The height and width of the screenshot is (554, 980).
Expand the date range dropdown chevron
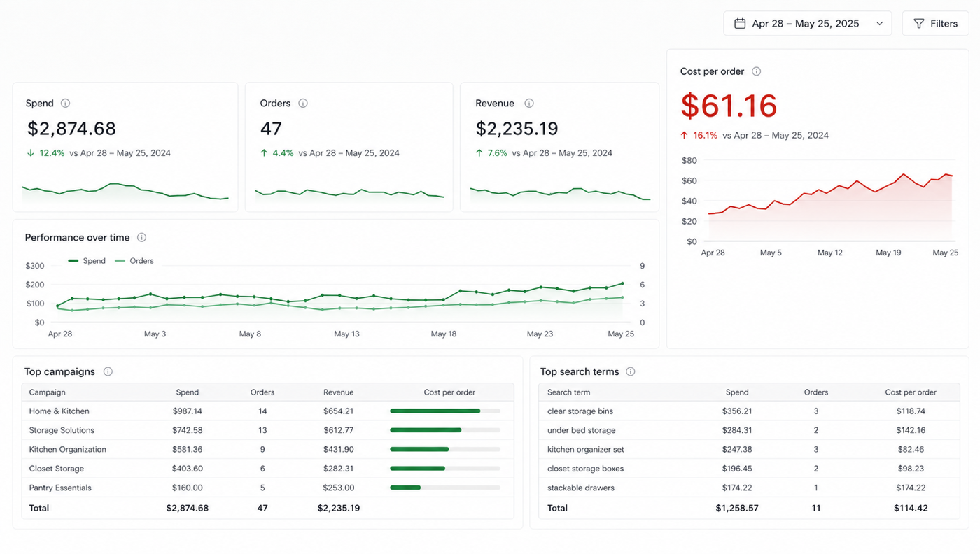click(x=879, y=23)
